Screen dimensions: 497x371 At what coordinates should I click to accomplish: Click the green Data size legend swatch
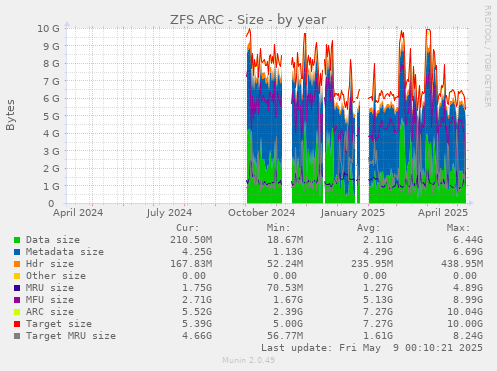[17, 240]
